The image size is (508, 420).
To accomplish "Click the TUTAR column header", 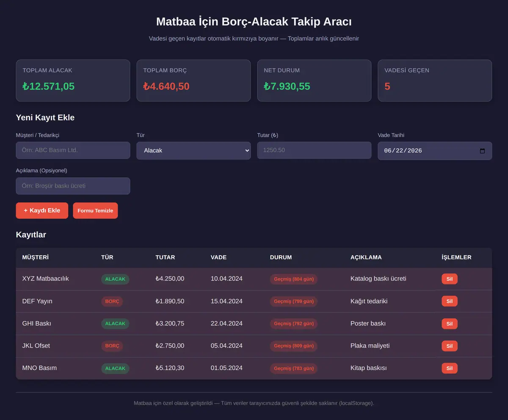I will (165, 257).
